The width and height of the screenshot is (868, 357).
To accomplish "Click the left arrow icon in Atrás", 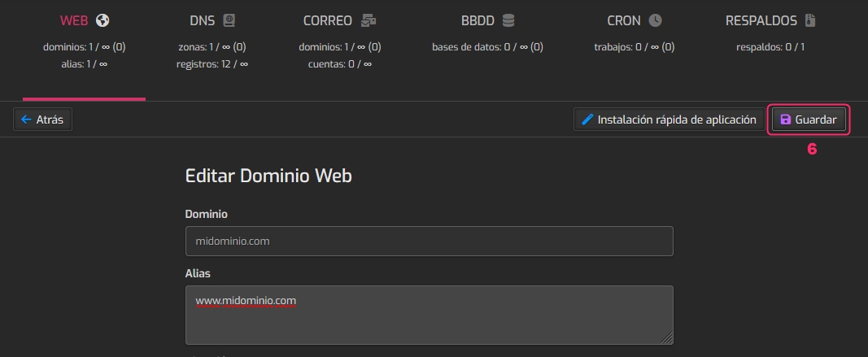I will pyautogui.click(x=26, y=120).
